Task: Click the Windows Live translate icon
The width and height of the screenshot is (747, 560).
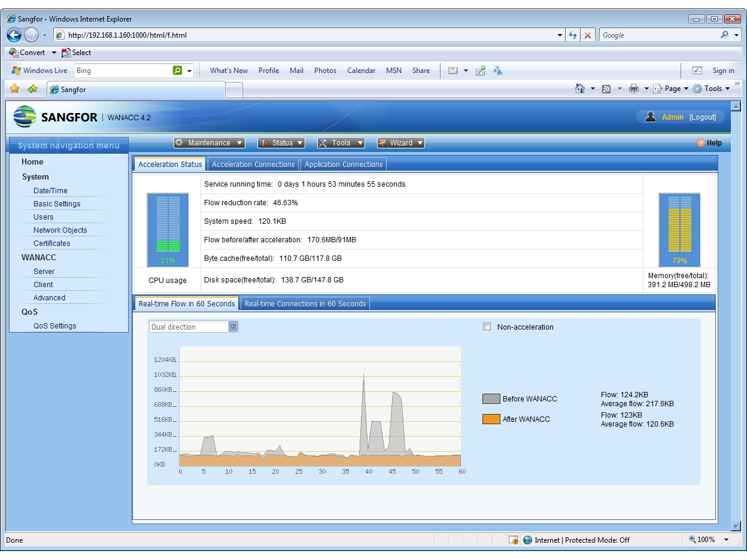Action: tap(497, 71)
